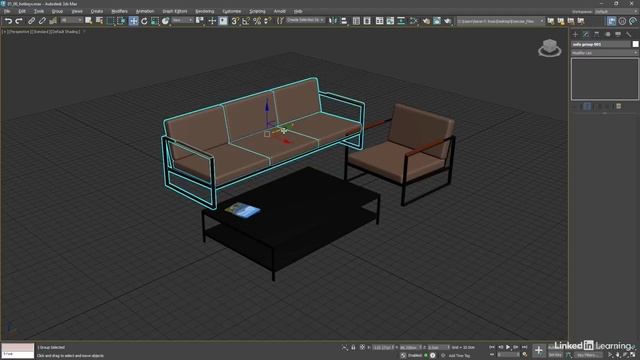Open the project folder path dropdown

click(x=500, y=21)
